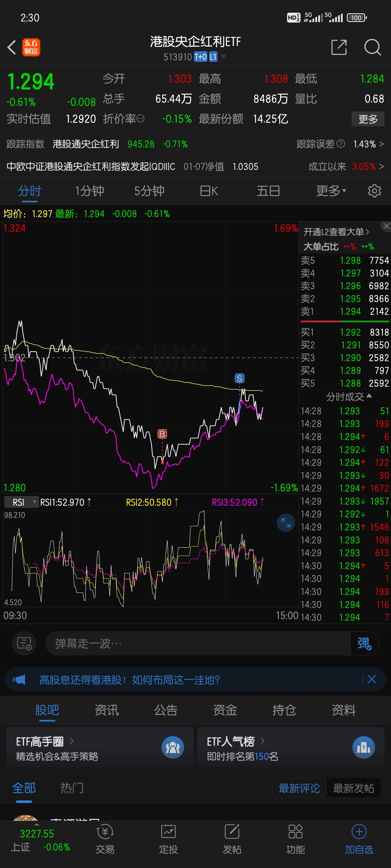Screen dimensions: 391x868
Task: Tap the 上证 index ticker 3227.55
Action: pos(40,840)
